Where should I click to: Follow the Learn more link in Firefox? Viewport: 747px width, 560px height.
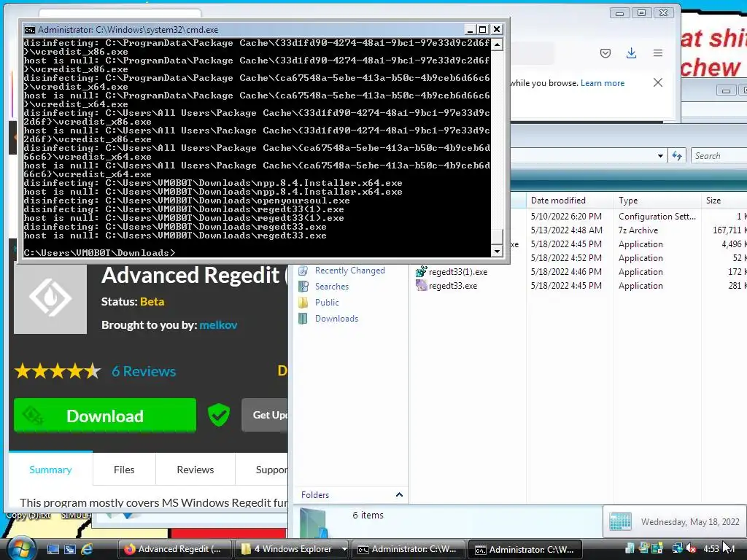point(602,83)
